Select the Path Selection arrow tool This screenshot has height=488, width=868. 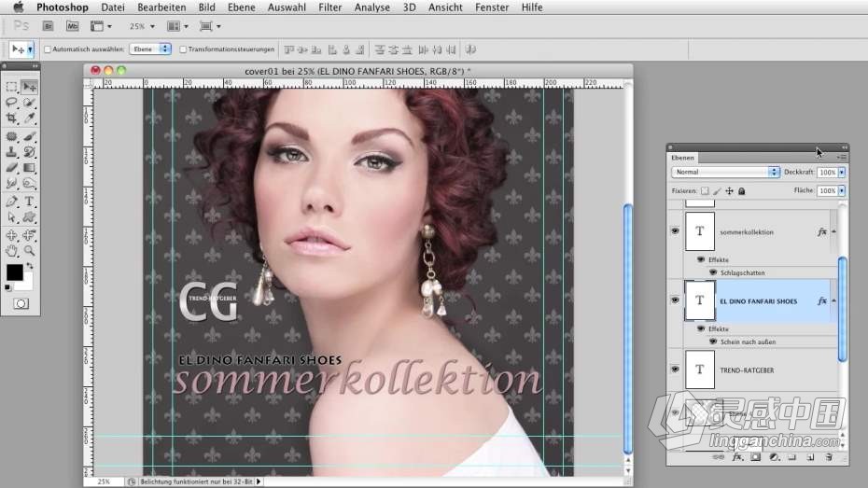click(11, 217)
